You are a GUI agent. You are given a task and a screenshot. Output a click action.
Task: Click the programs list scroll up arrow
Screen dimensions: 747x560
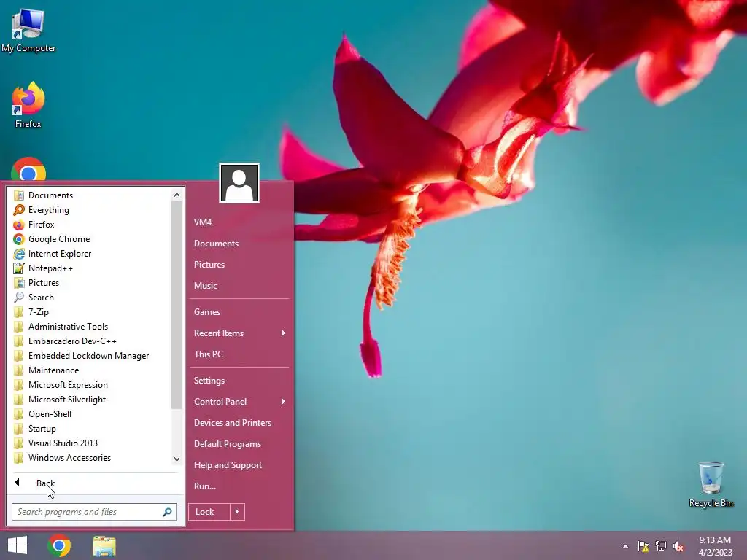(177, 195)
